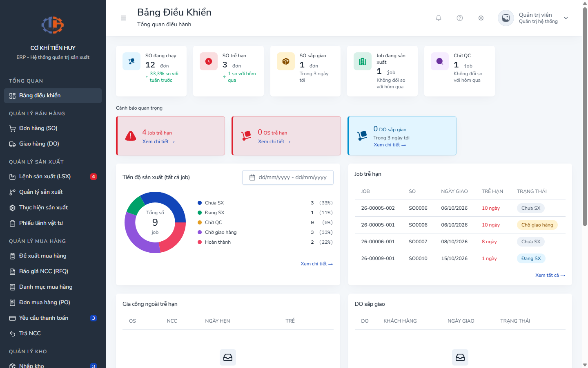
Task: View details of 0 DO sắp giao alert
Action: (x=390, y=145)
